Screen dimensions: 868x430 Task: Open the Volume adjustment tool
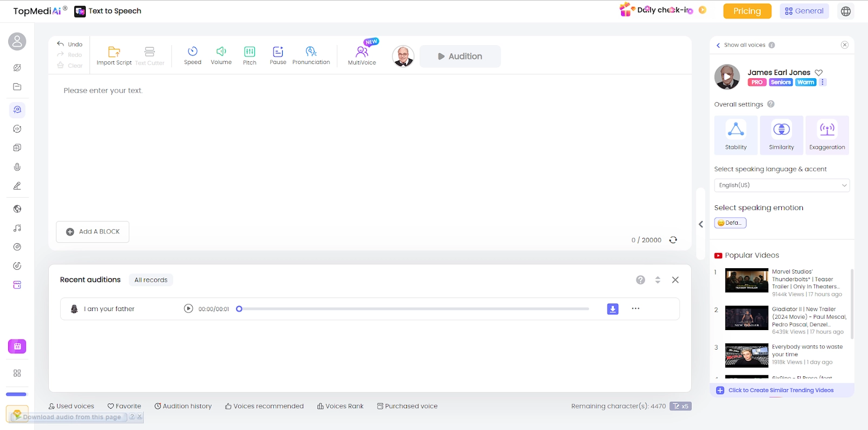pos(221,55)
